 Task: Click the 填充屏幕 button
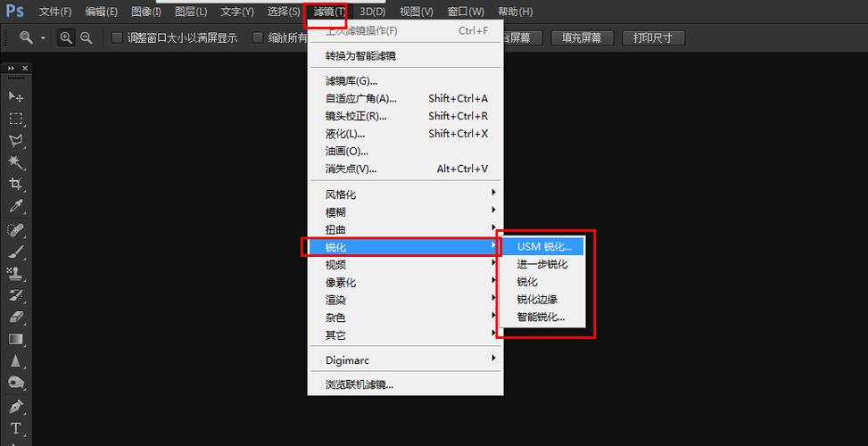[583, 37]
